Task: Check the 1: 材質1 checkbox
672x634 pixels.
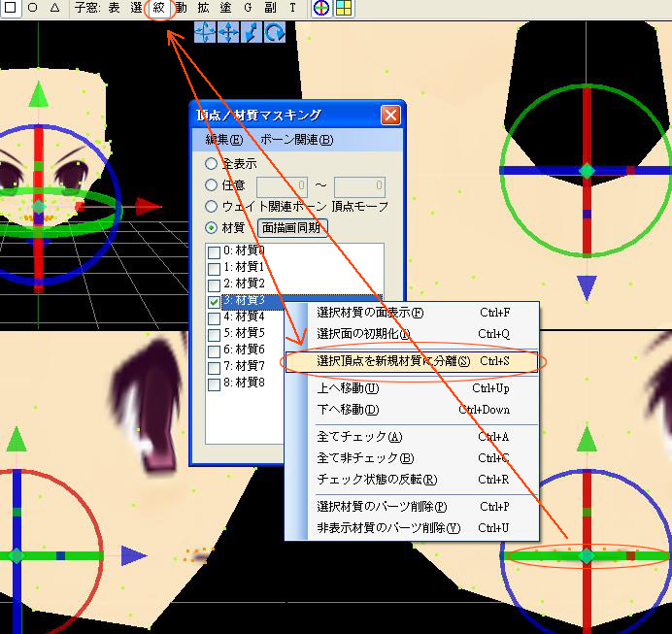Action: [x=214, y=269]
